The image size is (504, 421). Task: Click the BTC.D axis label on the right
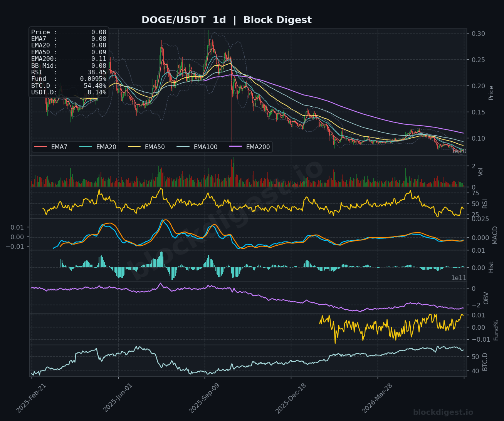click(485, 362)
